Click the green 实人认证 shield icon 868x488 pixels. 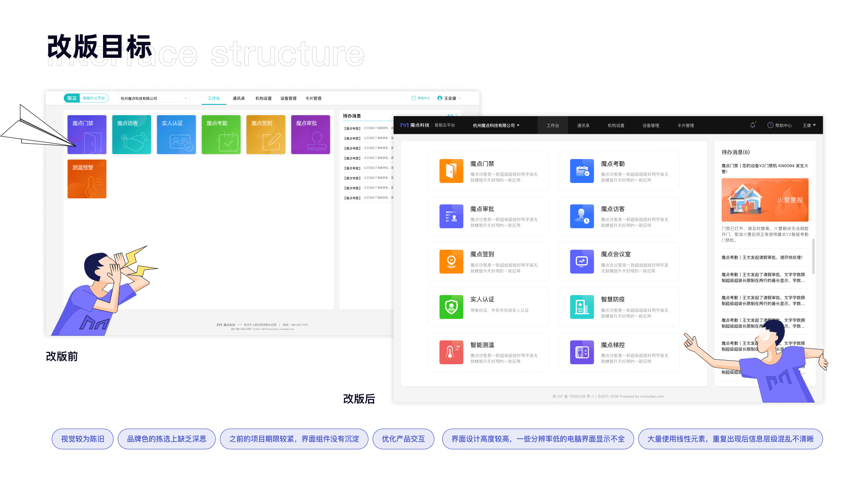pyautogui.click(x=451, y=307)
